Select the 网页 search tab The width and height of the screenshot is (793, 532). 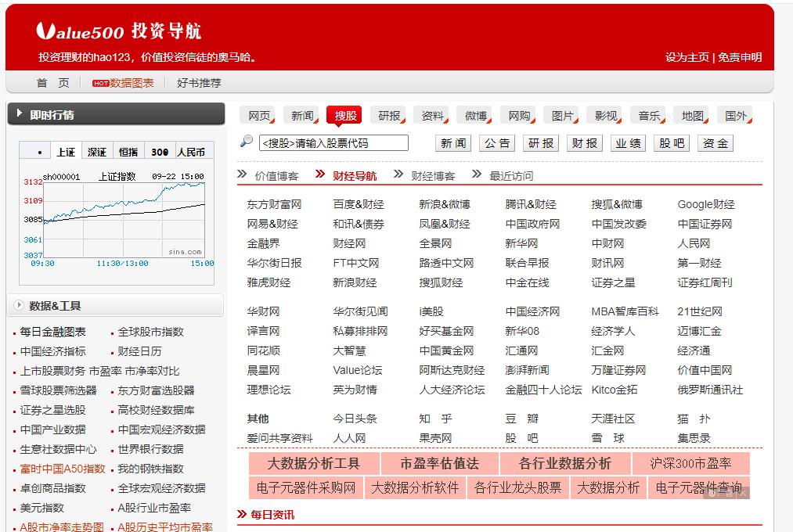point(258,116)
